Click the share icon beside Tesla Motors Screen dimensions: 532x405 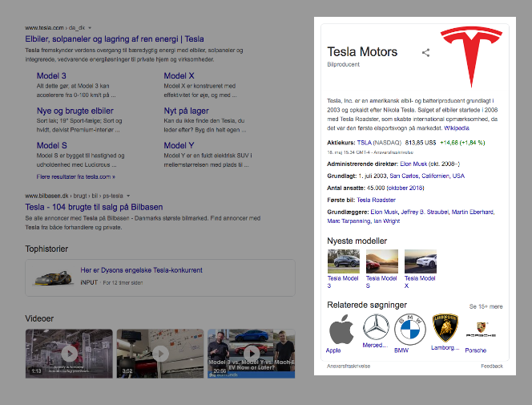[x=425, y=53]
